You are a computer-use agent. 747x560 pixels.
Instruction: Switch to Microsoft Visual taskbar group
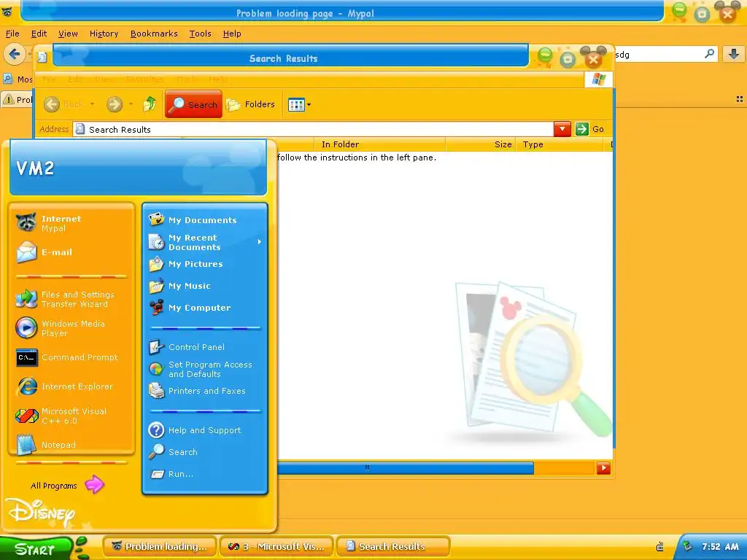pos(276,546)
